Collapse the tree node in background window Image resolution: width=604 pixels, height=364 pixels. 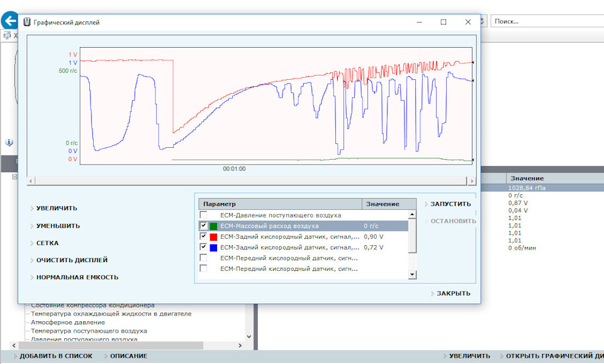(14, 177)
